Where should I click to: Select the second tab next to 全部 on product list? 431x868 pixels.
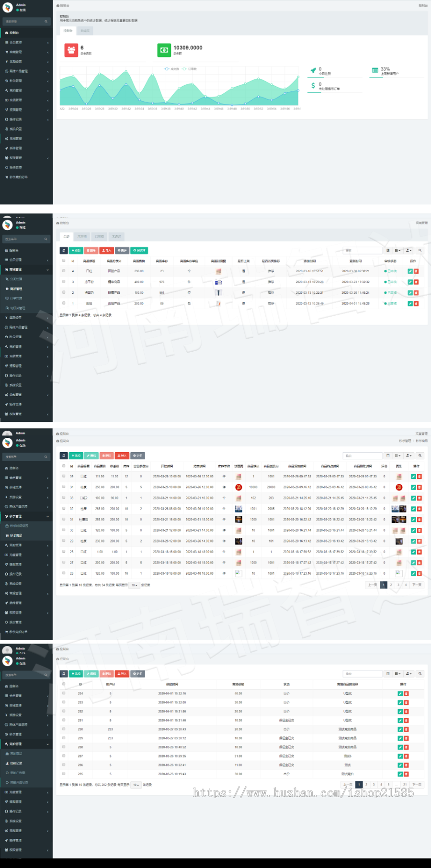point(82,236)
